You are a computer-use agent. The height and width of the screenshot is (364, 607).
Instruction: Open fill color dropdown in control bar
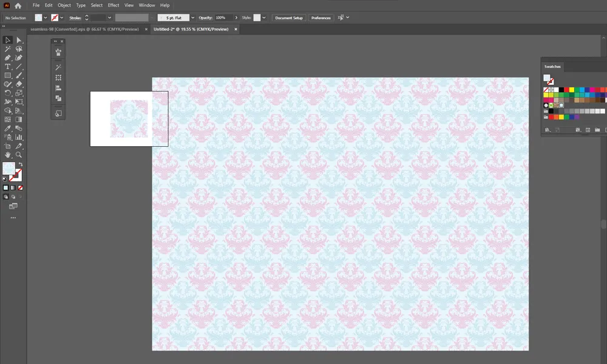click(x=46, y=18)
